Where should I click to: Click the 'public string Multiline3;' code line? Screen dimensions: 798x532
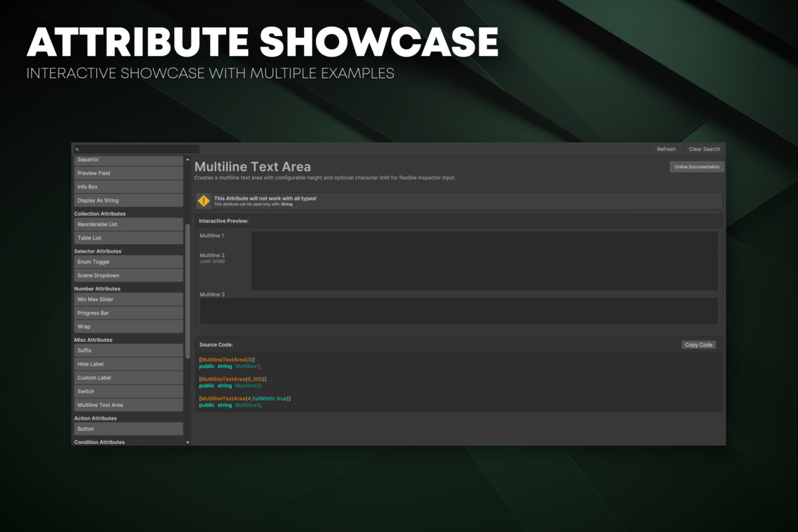(x=230, y=405)
